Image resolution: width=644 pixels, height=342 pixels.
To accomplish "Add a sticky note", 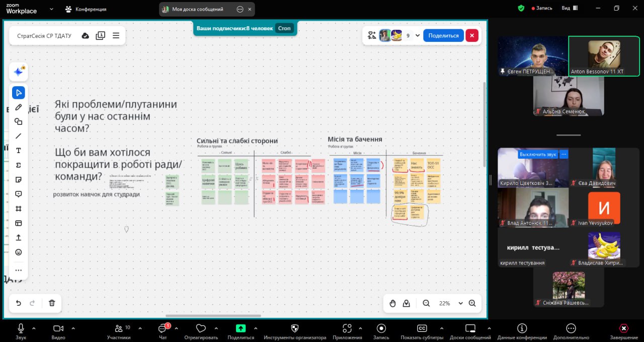I will click(x=19, y=180).
